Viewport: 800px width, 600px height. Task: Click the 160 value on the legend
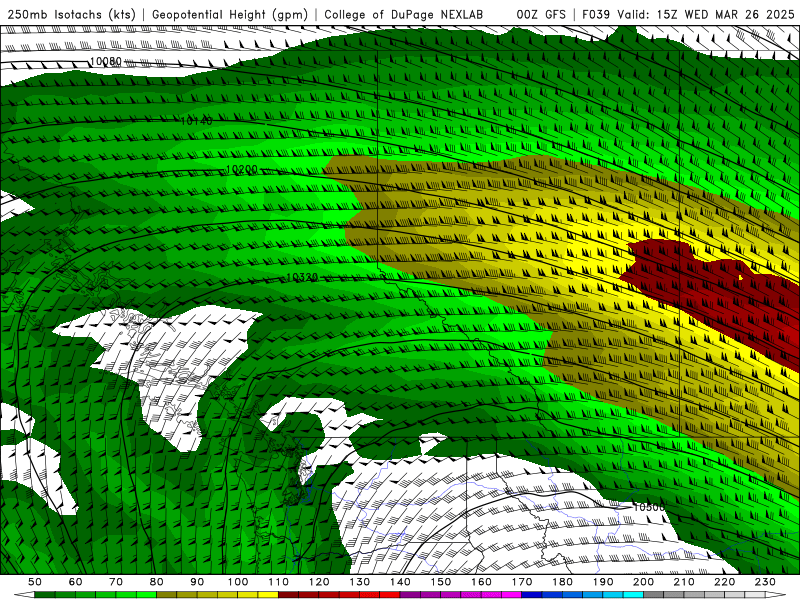tap(481, 582)
